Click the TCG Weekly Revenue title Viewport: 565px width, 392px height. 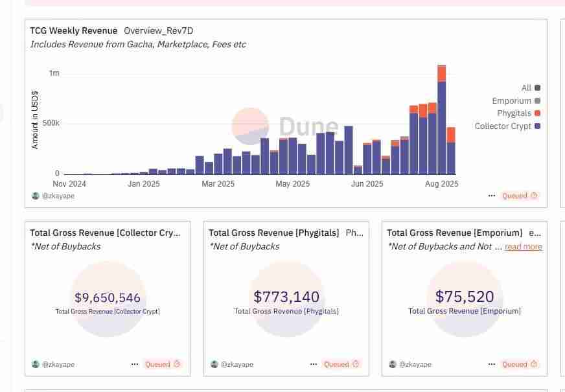pos(74,30)
